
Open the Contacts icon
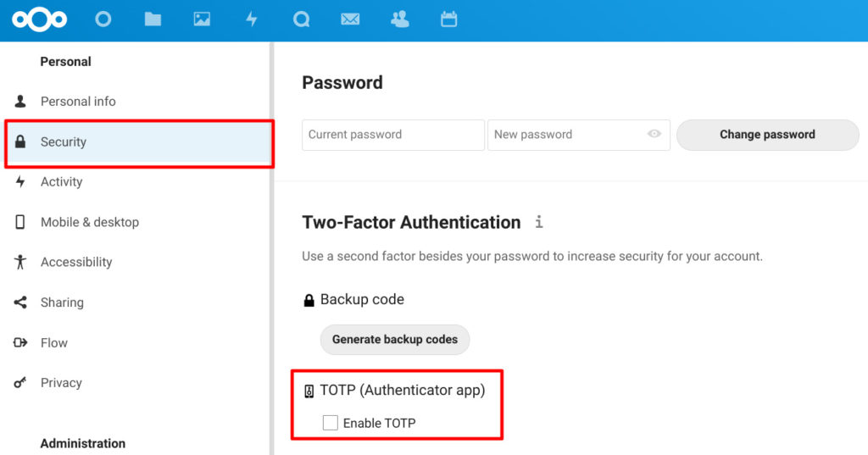tap(400, 19)
